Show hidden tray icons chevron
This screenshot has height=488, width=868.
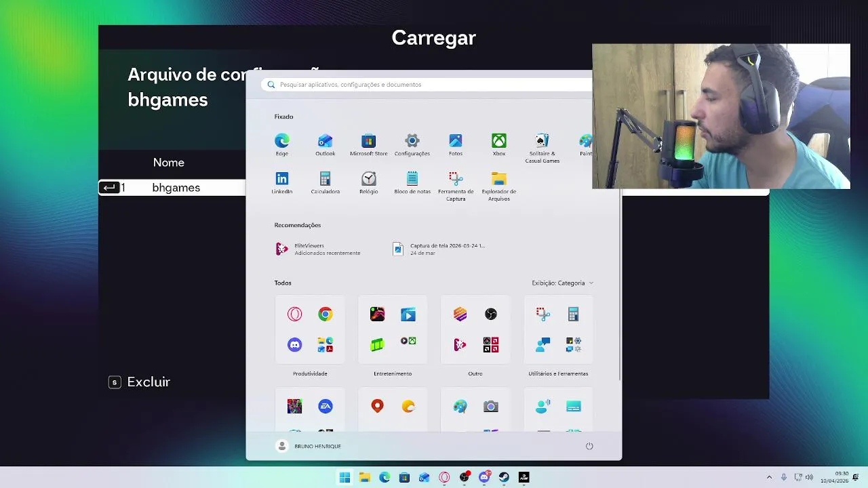[x=769, y=477]
